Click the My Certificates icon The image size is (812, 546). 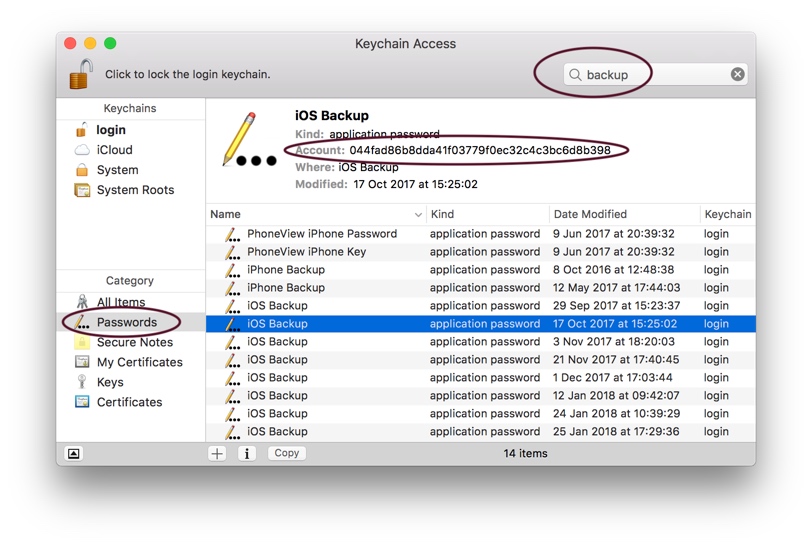(x=82, y=362)
